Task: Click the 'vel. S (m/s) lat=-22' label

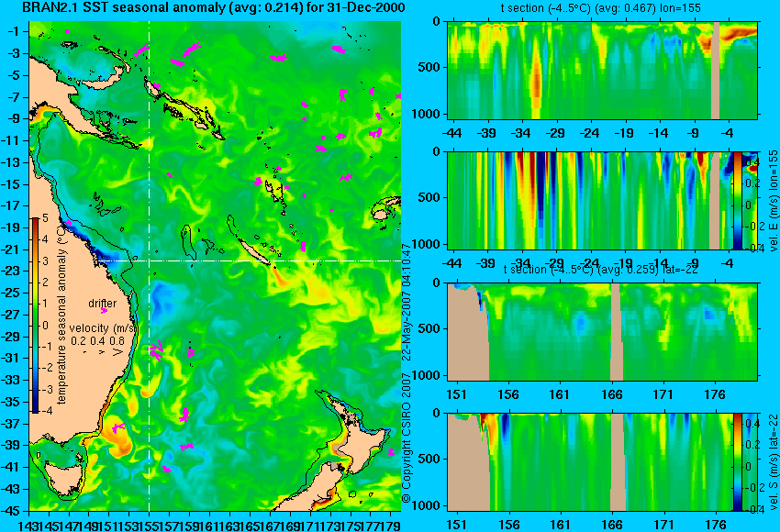Action: pyautogui.click(x=773, y=462)
